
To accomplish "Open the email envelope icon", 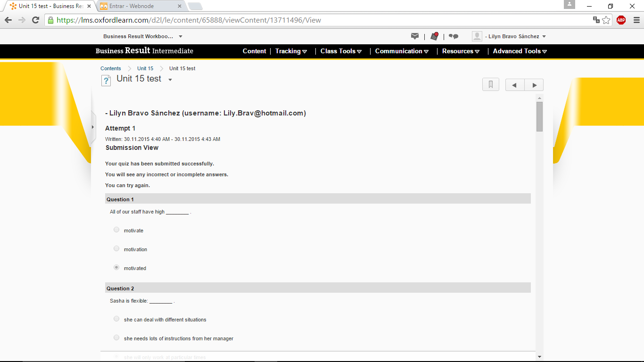I will [415, 36].
